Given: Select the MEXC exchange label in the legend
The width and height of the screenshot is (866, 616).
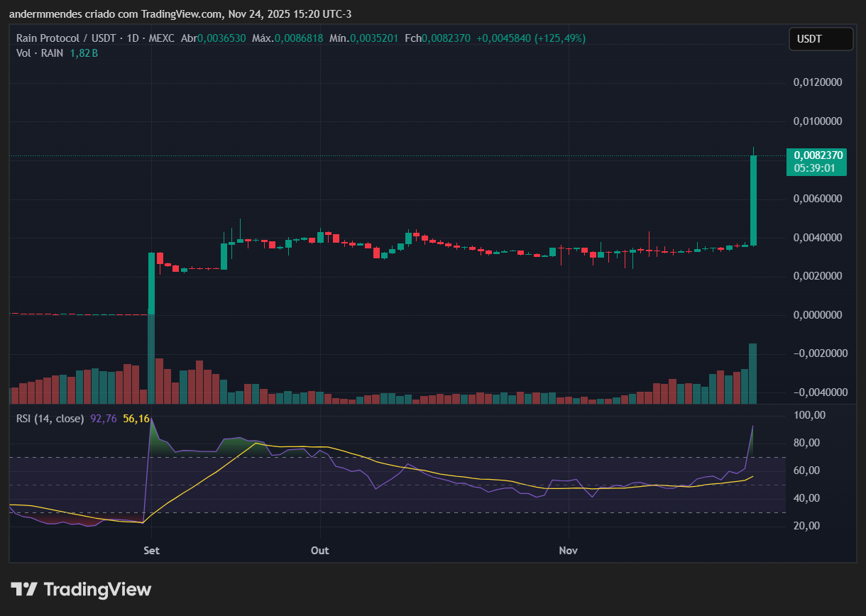Looking at the screenshot, I should [161, 38].
